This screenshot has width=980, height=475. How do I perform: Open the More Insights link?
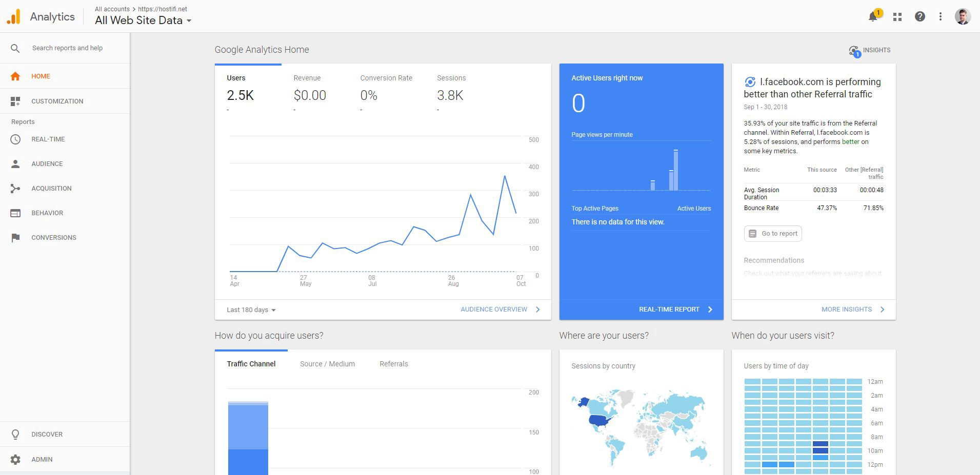[x=853, y=309]
